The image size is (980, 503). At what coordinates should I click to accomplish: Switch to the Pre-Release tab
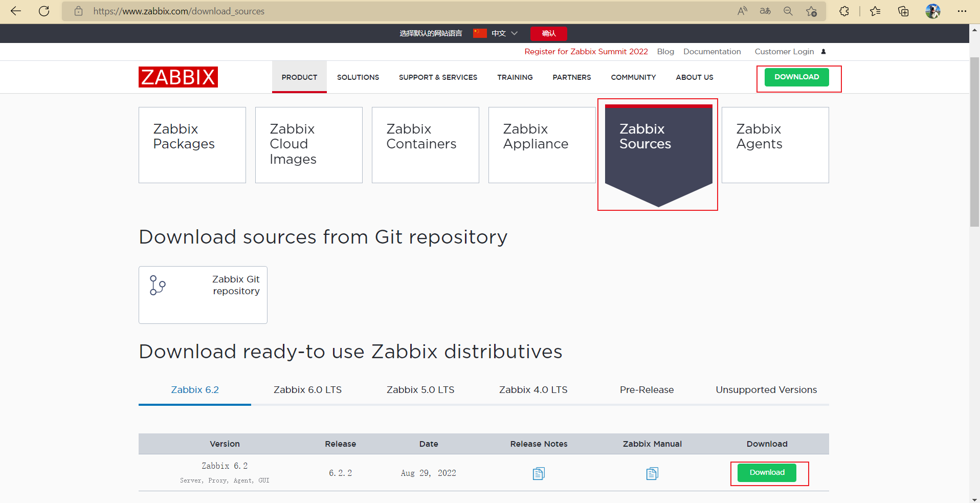click(x=646, y=389)
